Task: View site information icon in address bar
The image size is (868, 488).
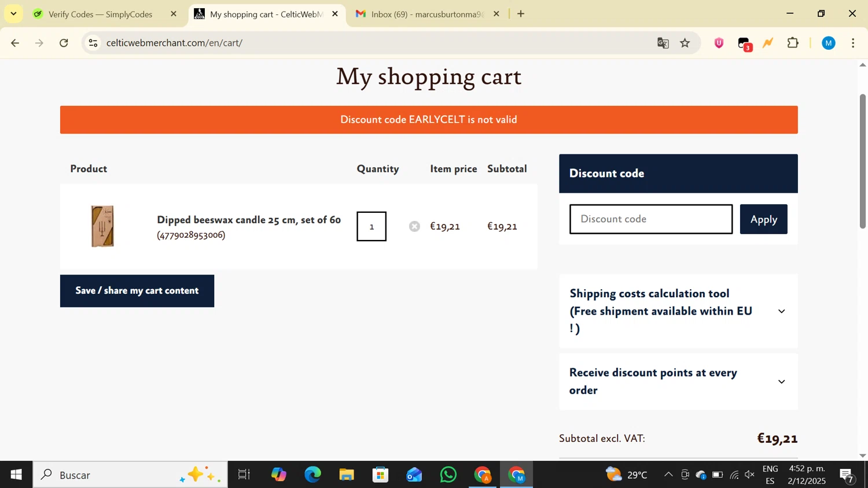Action: (93, 43)
